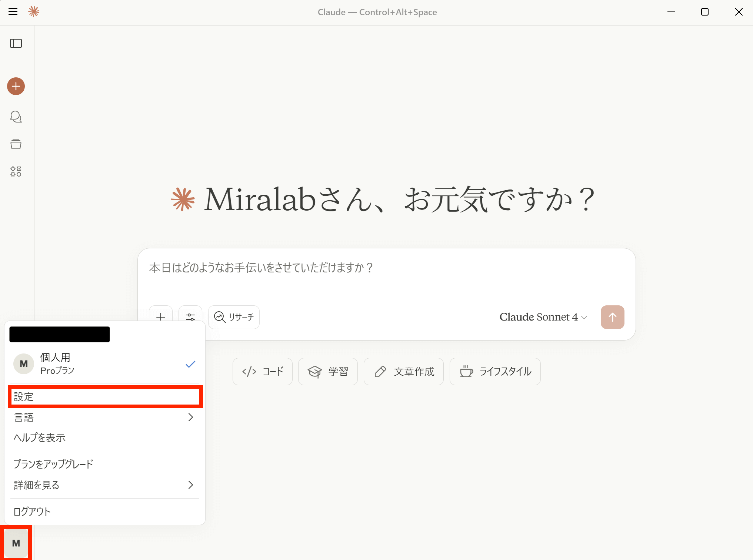Toggle the sidebar panel icon

pos(16,43)
